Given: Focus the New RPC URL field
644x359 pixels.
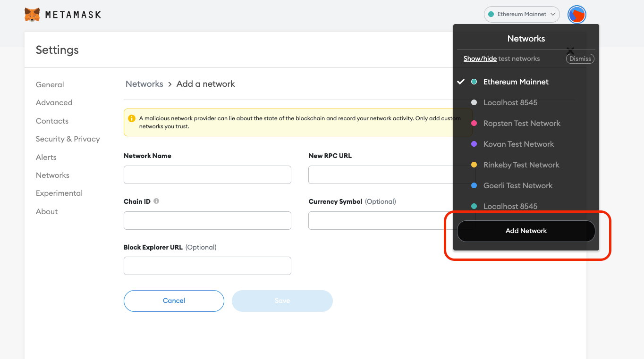Looking at the screenshot, I should (392, 175).
